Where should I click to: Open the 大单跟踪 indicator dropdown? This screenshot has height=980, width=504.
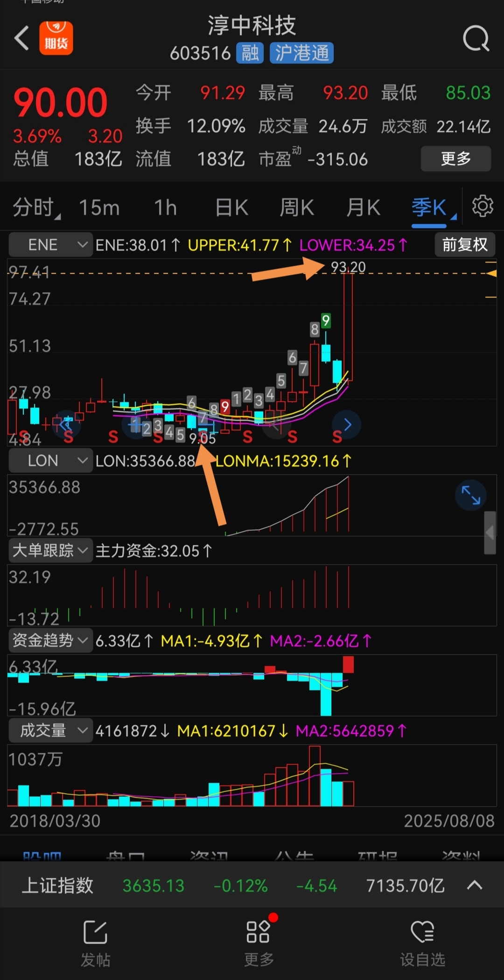[50, 551]
